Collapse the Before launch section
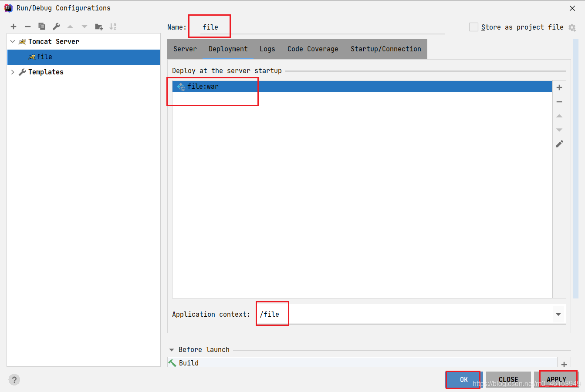585x392 pixels. point(172,350)
